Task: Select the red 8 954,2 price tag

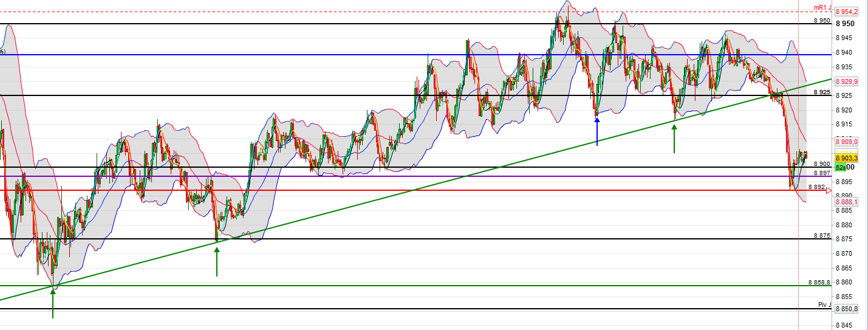Action: tap(846, 12)
